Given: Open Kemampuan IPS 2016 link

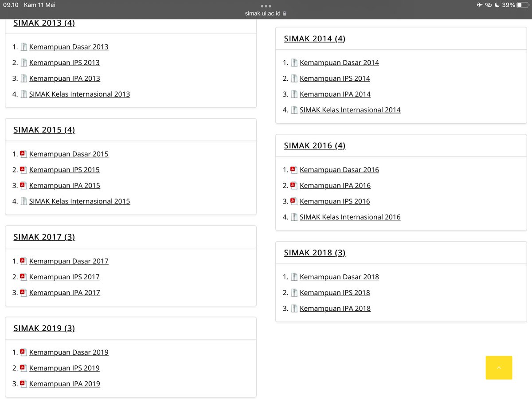Looking at the screenshot, I should [x=335, y=201].
